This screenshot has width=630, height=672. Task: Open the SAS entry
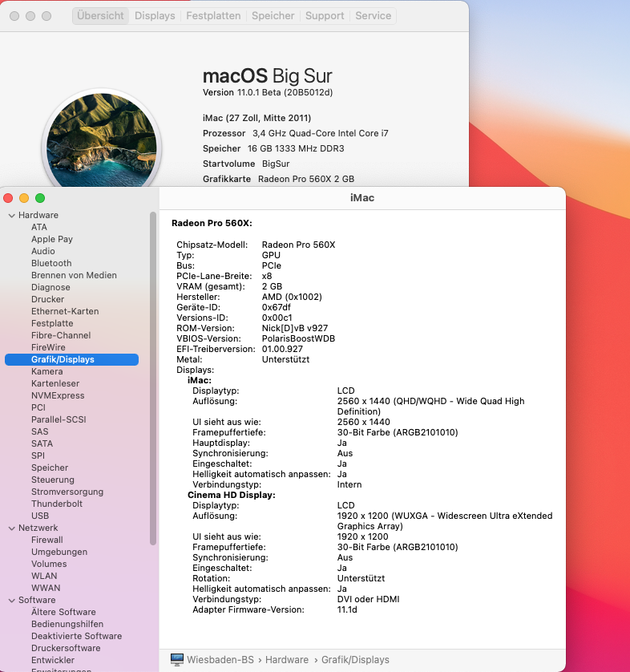(39, 431)
